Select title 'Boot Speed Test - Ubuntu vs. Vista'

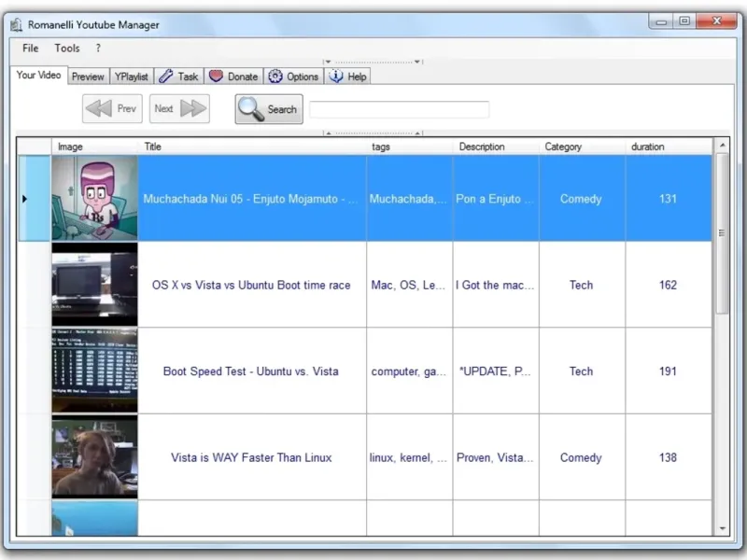pyautogui.click(x=252, y=371)
